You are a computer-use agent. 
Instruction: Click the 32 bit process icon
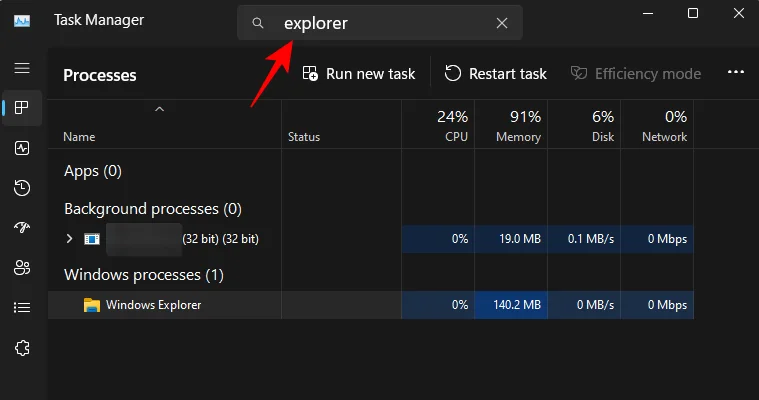tap(92, 239)
